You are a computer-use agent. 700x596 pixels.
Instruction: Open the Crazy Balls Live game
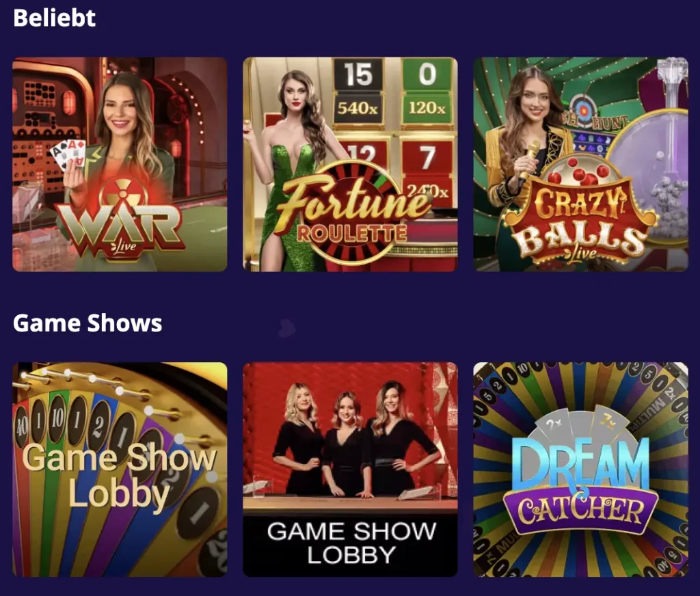581,164
